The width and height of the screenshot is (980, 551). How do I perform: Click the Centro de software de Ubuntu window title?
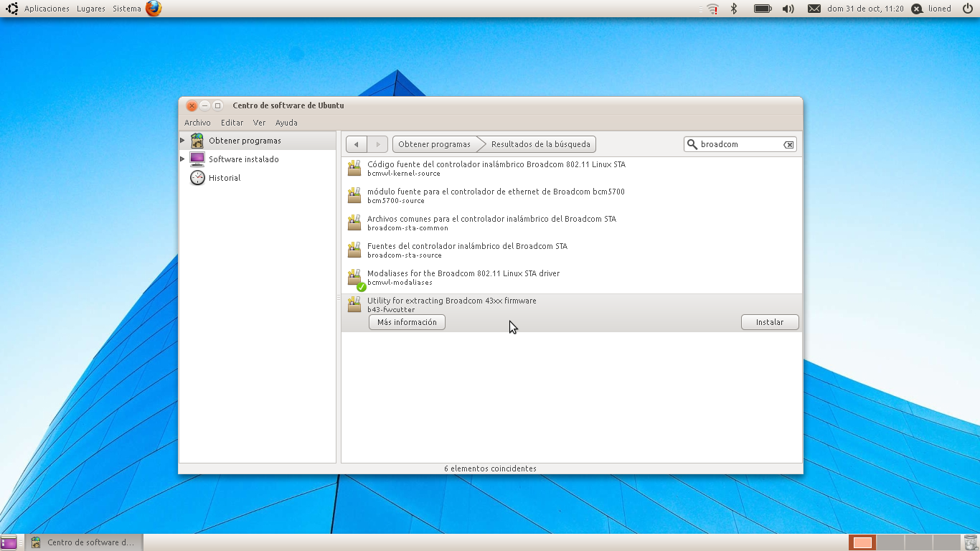288,105
